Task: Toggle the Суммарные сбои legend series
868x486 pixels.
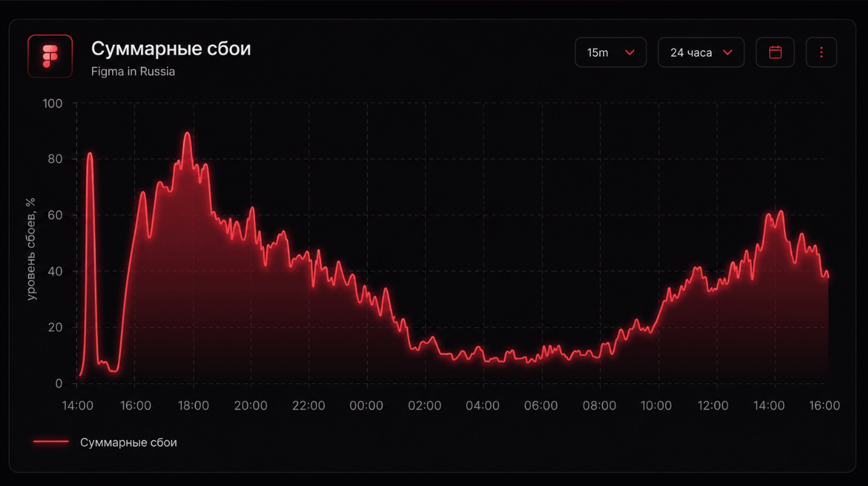Action: click(105, 442)
